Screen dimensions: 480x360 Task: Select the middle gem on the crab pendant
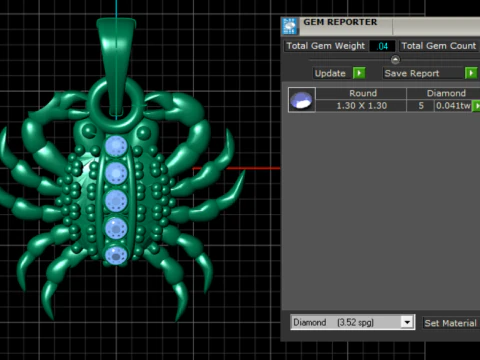click(116, 201)
